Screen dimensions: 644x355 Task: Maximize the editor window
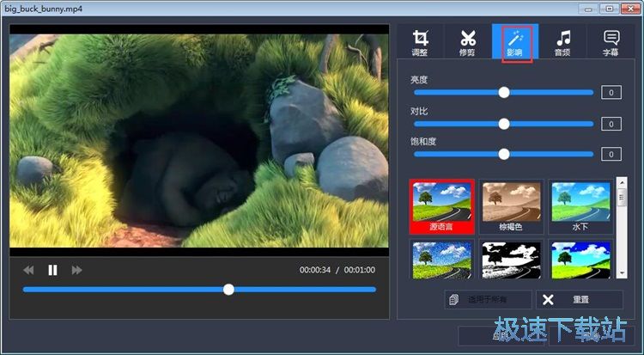[610, 9]
